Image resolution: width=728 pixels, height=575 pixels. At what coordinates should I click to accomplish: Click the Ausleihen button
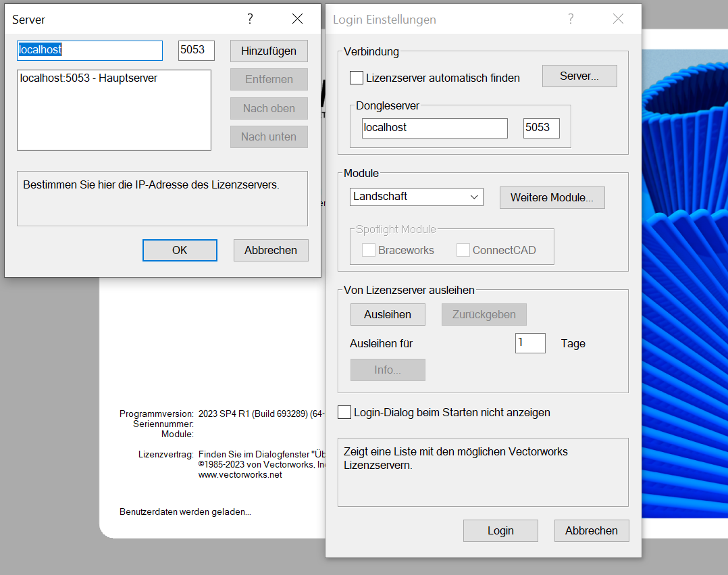tap(388, 314)
